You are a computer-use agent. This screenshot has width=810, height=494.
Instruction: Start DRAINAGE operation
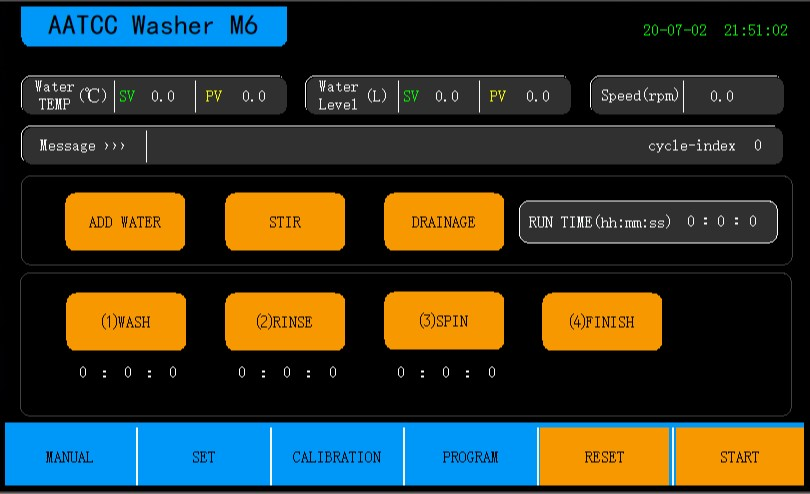tap(444, 222)
